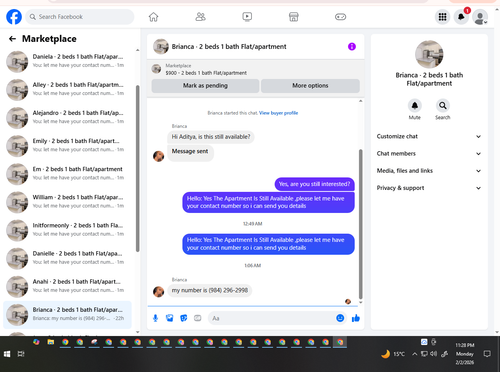Show hidden system tray icons
The image size is (500, 372).
point(414,354)
